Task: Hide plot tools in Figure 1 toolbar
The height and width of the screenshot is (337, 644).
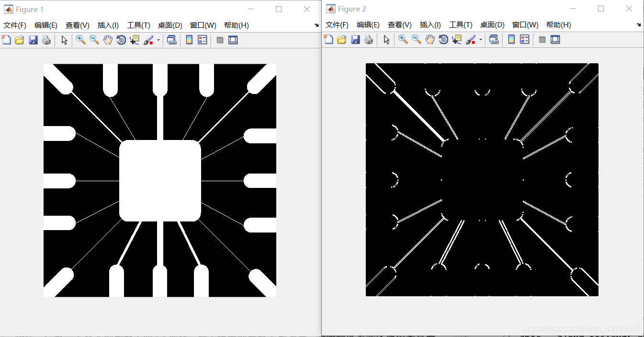Action: [x=220, y=40]
